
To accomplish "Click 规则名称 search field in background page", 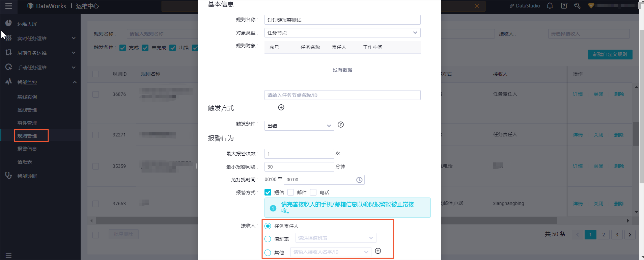I will coord(162,34).
